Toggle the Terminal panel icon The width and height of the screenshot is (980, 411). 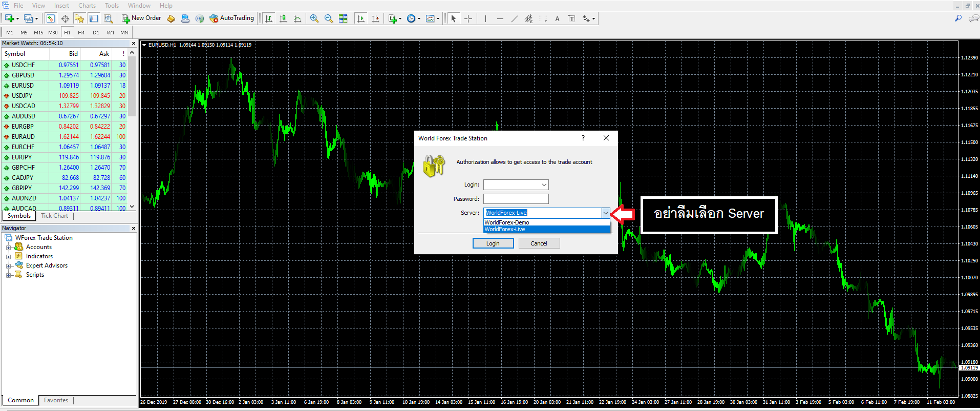click(x=94, y=18)
